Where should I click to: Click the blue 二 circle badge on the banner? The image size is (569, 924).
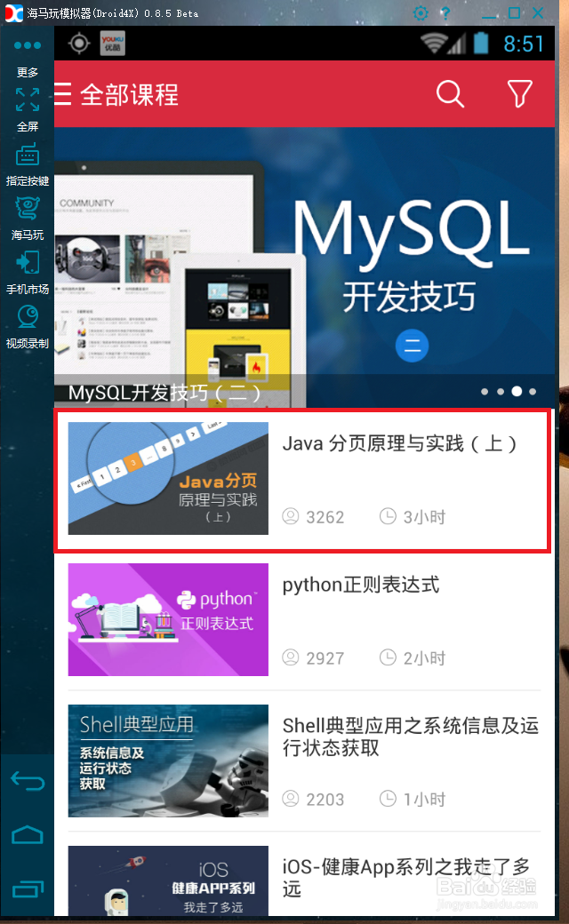pos(413,346)
